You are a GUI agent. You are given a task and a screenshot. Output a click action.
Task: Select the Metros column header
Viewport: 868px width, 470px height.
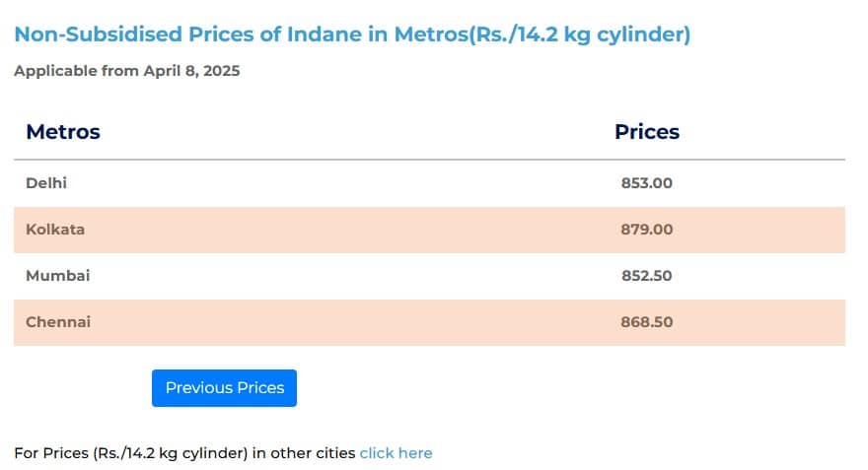coord(63,132)
